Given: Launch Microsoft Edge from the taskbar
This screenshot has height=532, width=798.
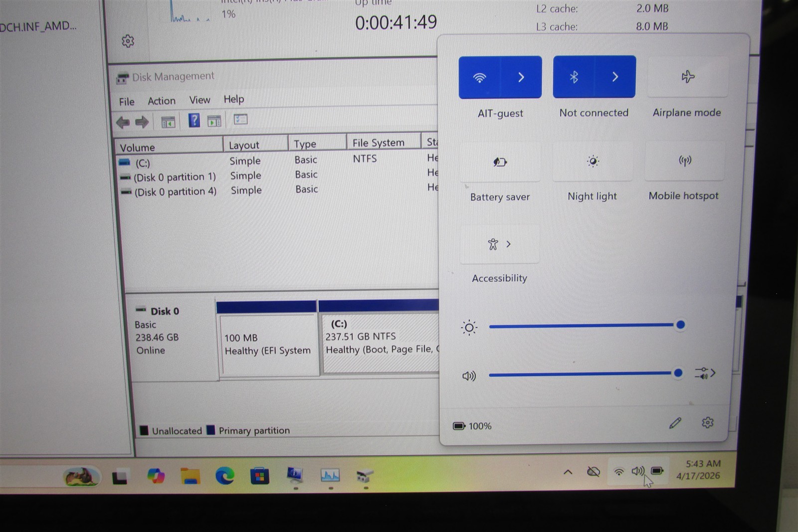Looking at the screenshot, I should point(225,476).
